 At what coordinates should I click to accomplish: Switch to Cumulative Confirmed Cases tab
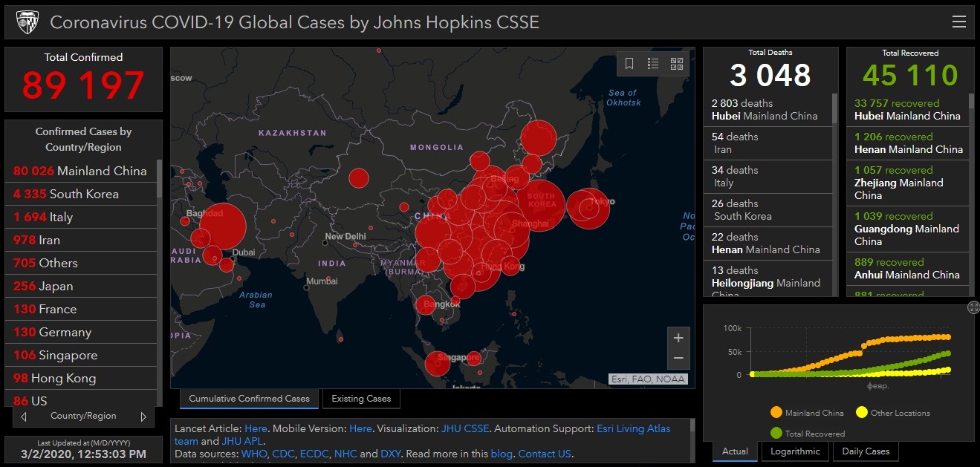tap(249, 399)
